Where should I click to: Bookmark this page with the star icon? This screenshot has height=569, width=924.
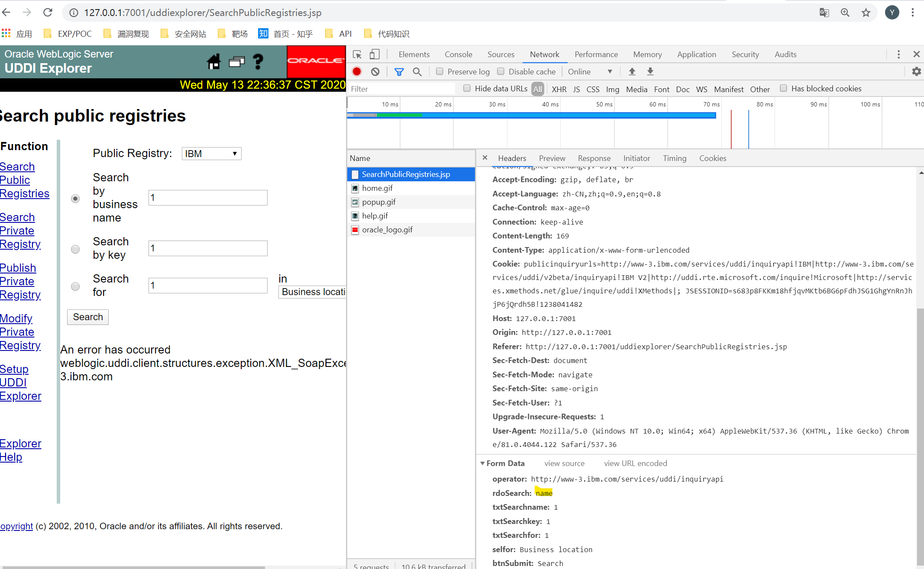point(866,13)
